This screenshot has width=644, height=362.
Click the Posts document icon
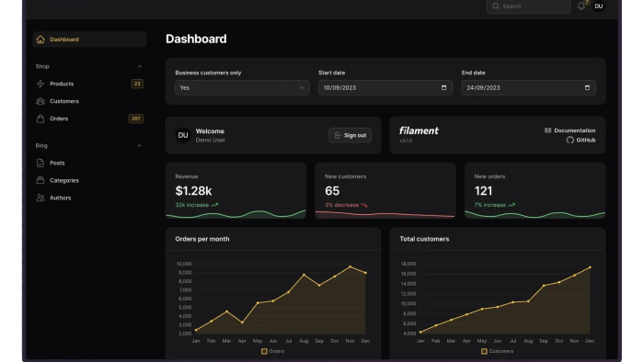40,163
